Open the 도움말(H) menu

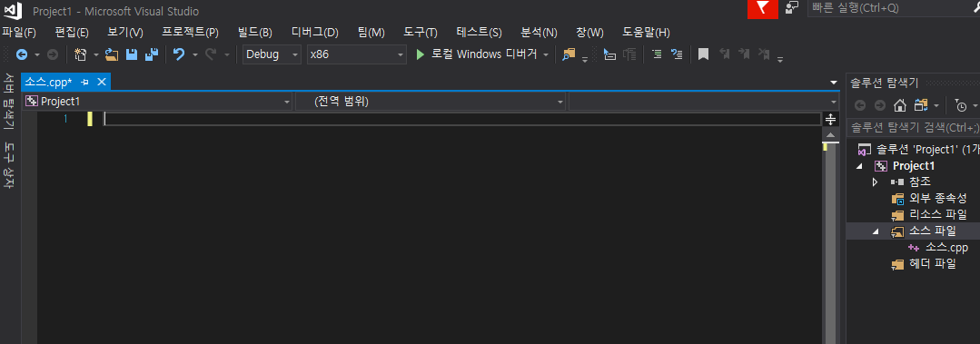click(647, 33)
